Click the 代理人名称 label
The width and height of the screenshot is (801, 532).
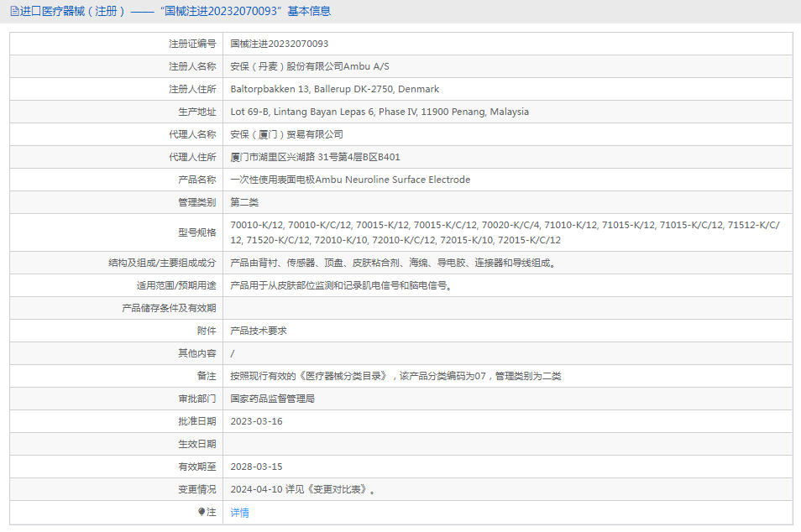(x=192, y=134)
